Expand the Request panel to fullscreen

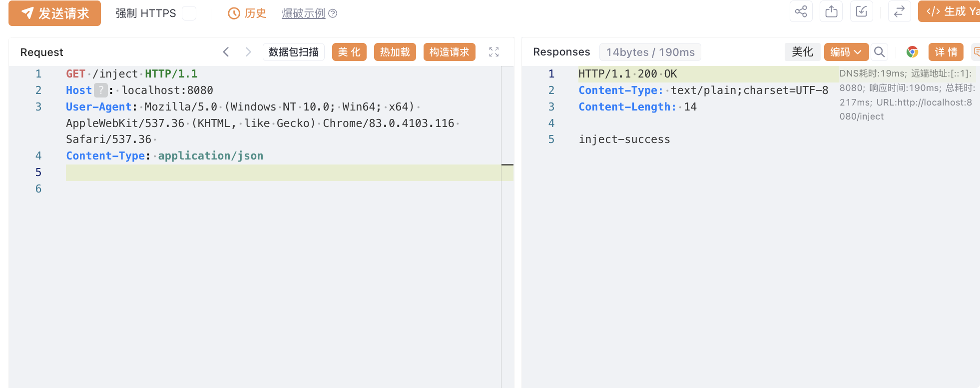[x=494, y=52]
